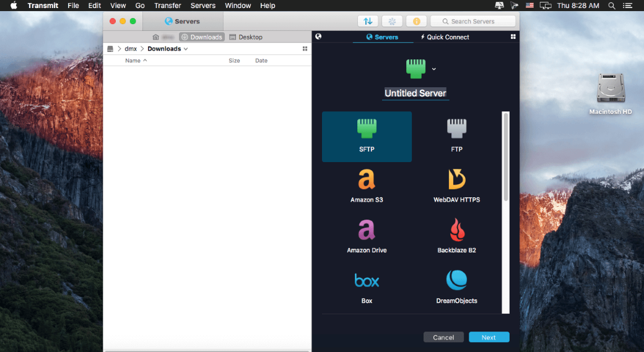The height and width of the screenshot is (352, 644).
Task: Zoom the Transmit window with the green button
Action: pyautogui.click(x=133, y=21)
